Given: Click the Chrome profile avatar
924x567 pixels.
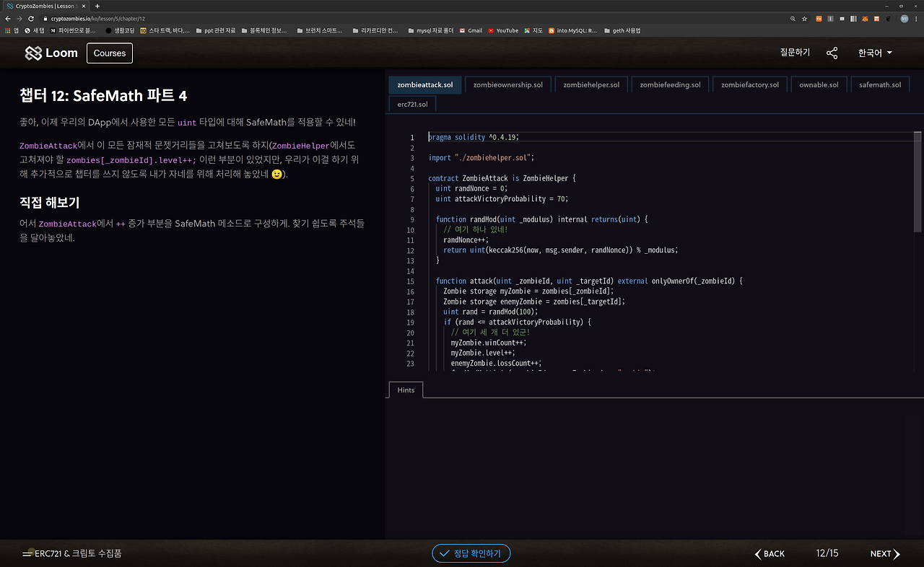Looking at the screenshot, I should pyautogui.click(x=904, y=19).
